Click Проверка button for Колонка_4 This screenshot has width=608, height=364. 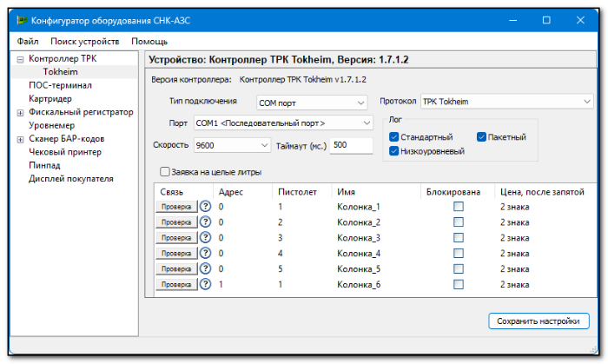click(x=176, y=253)
